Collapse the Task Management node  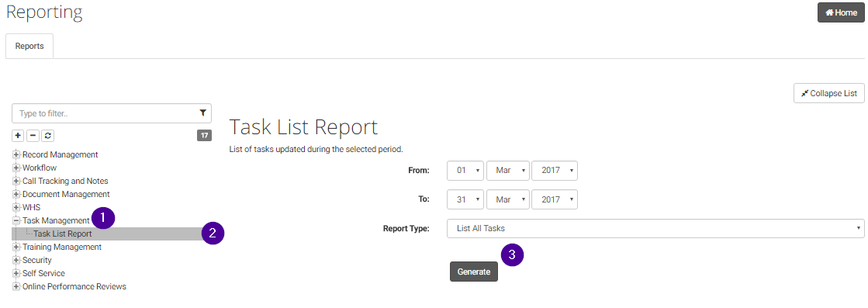[x=16, y=220]
